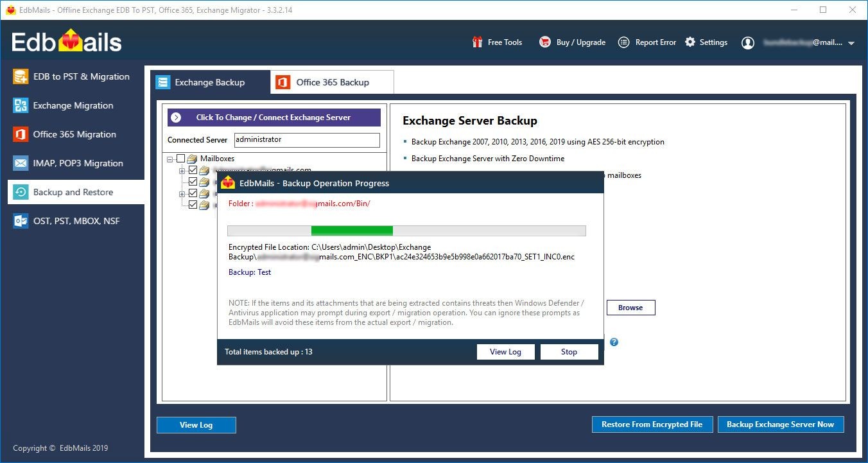Screen dimensions: 868x463
Task: Open IMAP, POP3 Migration envelope icon
Action: click(x=21, y=163)
